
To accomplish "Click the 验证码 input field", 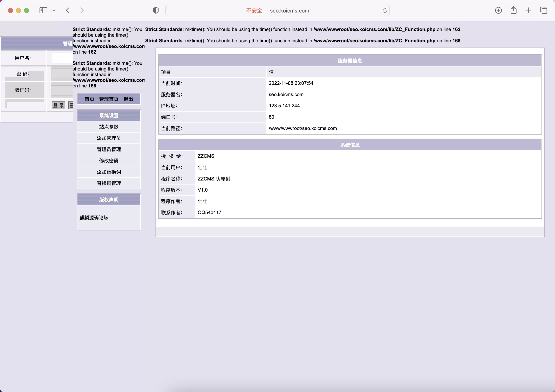I will (x=62, y=90).
